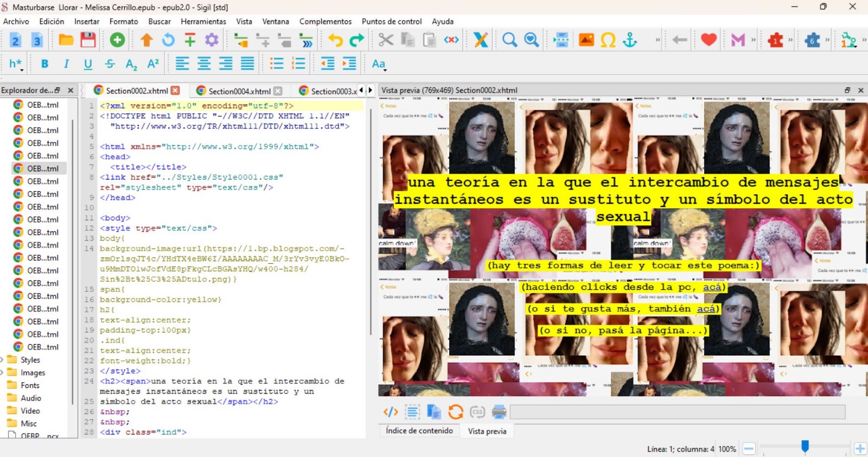This screenshot has width=868, height=457.
Task: Float the Vista previa panel
Action: (x=847, y=90)
